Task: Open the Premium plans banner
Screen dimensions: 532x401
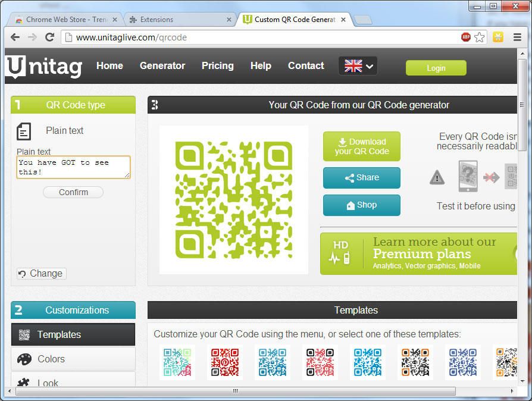Action: coord(419,254)
